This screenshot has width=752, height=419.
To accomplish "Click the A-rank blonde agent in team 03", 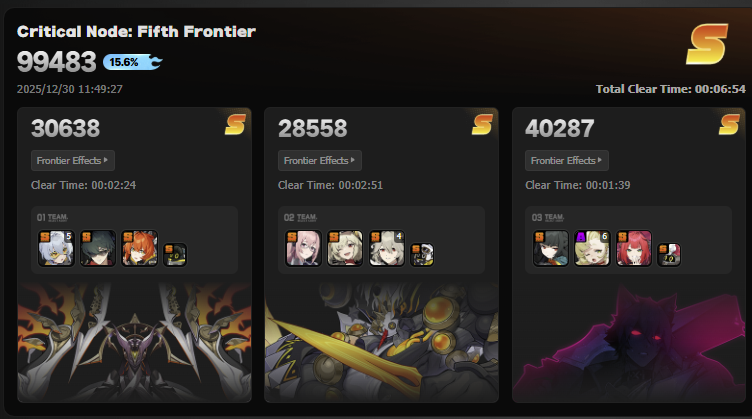I will 592,248.
